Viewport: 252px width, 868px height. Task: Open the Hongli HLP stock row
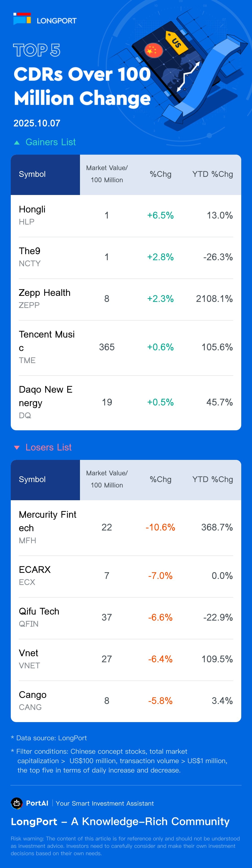click(x=126, y=215)
